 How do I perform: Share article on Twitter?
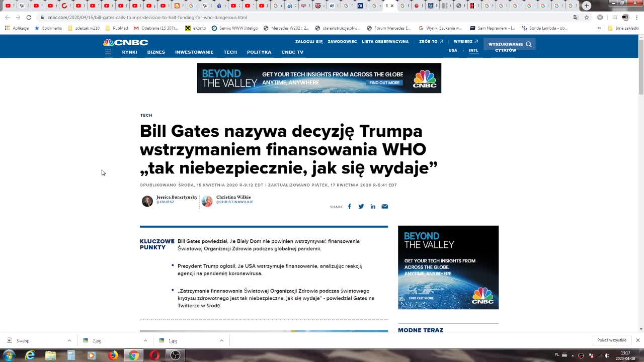[361, 207]
